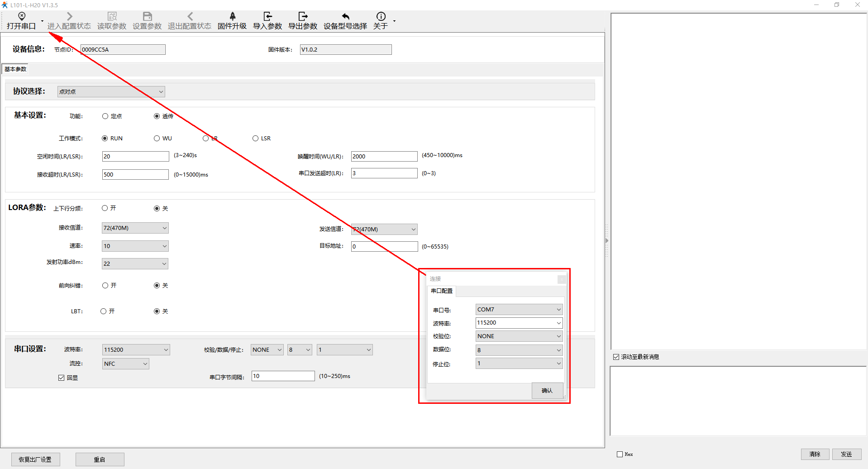The image size is (868, 469).
Task: Click the 目标地址 input field
Action: point(384,247)
